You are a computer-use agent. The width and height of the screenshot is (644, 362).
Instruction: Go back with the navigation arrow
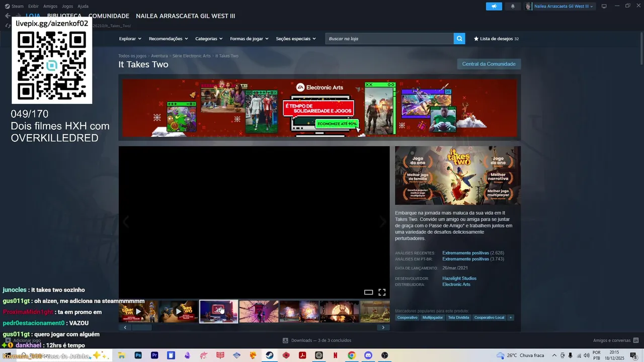[x=7, y=16]
